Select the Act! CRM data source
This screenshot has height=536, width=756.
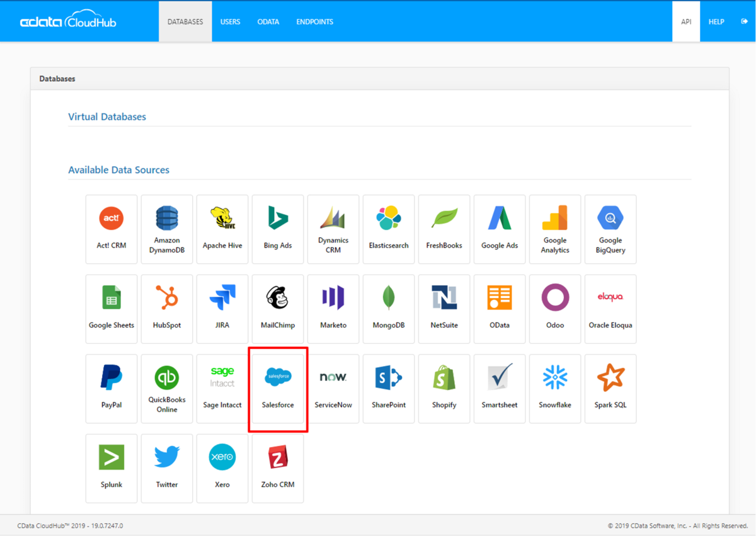(x=112, y=229)
